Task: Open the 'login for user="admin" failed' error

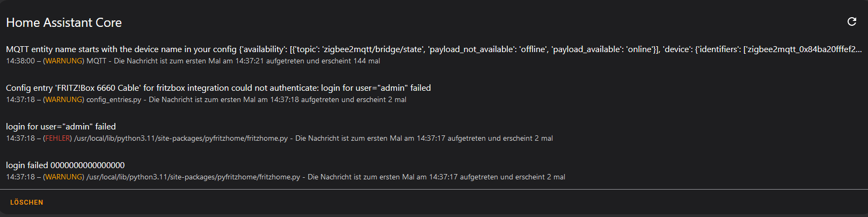Action: click(434, 132)
